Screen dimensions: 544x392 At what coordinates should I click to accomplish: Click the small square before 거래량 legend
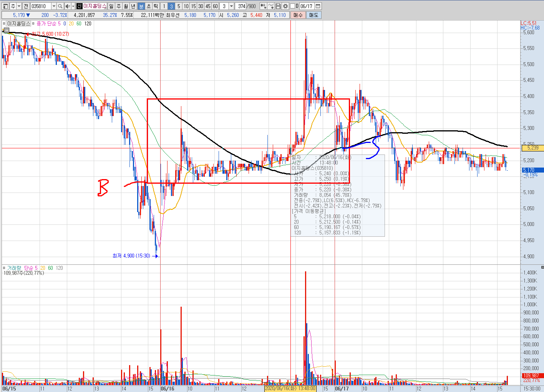4,268
